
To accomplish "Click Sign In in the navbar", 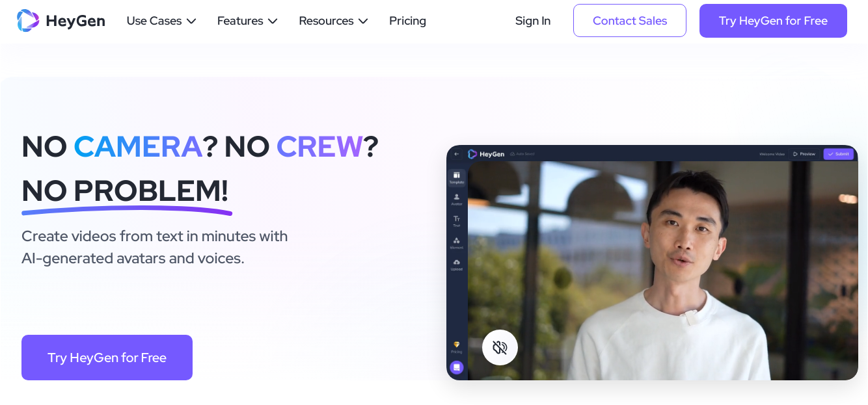I will 532,21.
